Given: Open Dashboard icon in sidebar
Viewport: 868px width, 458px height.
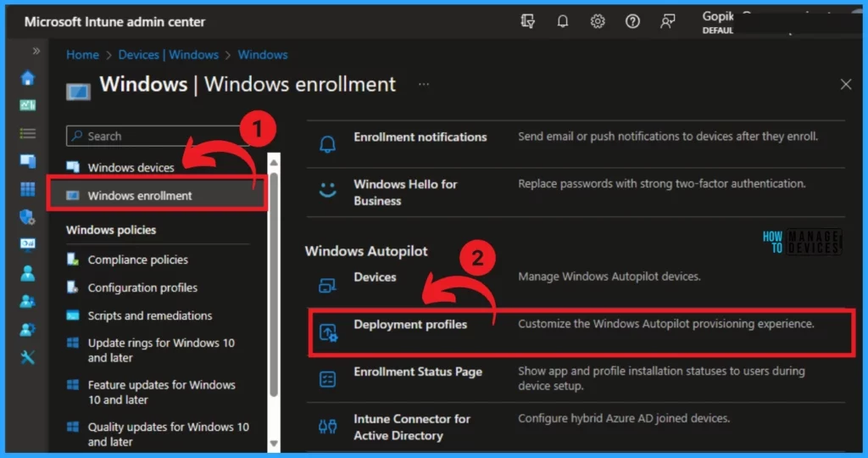Looking at the screenshot, I should click(28, 105).
